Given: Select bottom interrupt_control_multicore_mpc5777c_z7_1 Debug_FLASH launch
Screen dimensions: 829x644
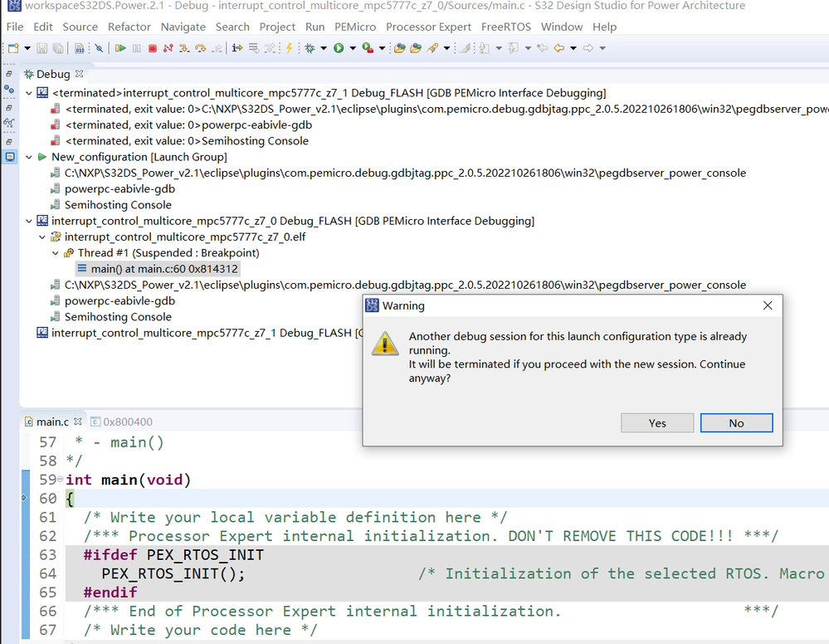Looking at the screenshot, I should [201, 333].
